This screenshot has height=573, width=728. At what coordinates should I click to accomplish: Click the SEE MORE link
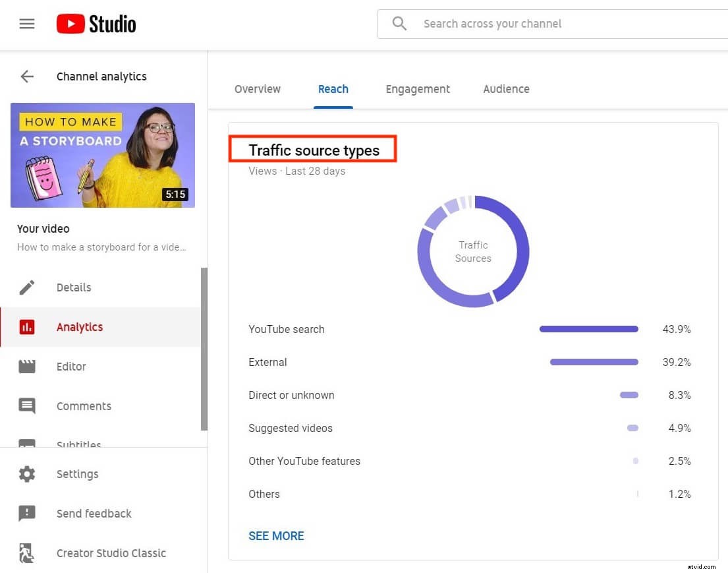(x=276, y=535)
